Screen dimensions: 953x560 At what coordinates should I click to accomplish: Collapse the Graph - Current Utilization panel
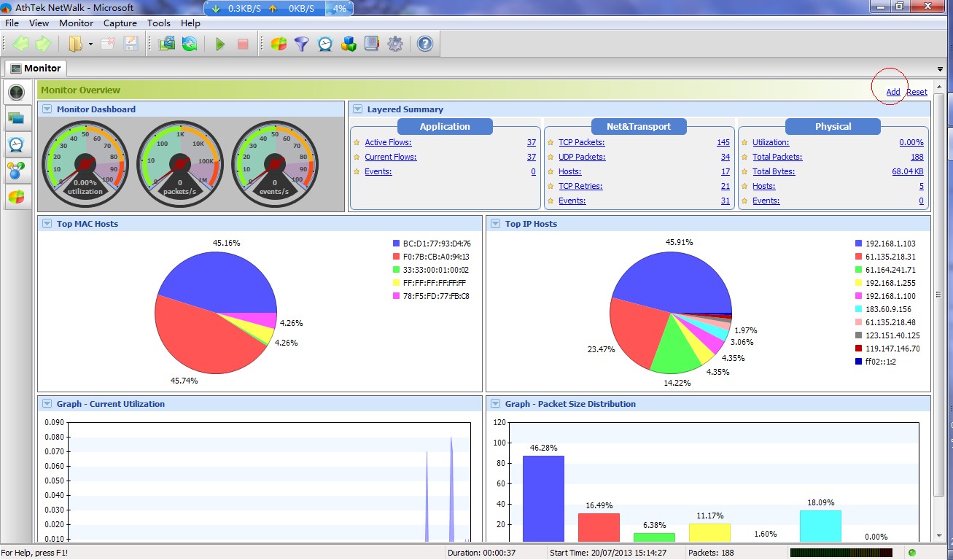47,404
